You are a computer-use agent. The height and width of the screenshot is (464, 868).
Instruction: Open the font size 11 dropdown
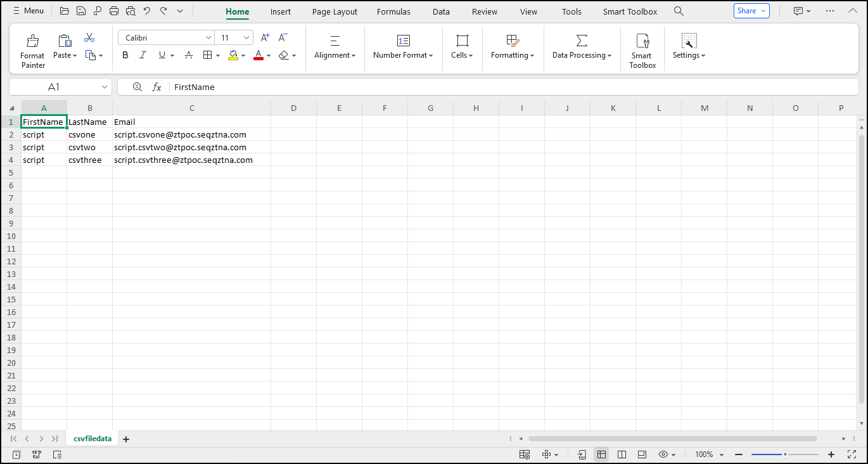pyautogui.click(x=246, y=38)
